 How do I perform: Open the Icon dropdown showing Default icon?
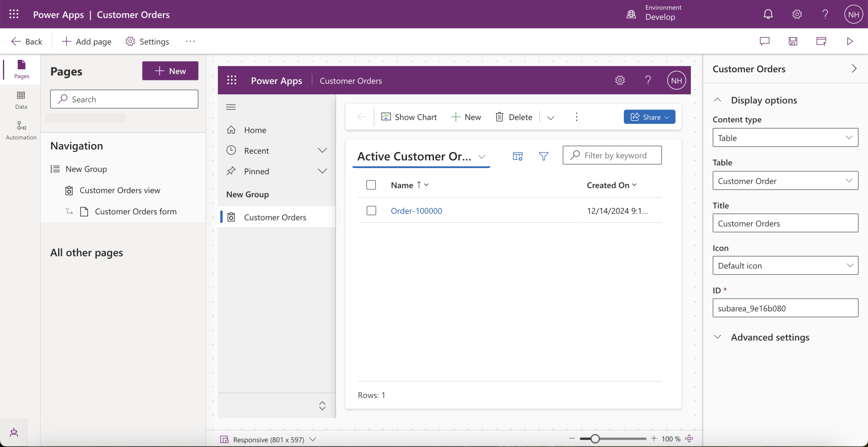tap(785, 266)
